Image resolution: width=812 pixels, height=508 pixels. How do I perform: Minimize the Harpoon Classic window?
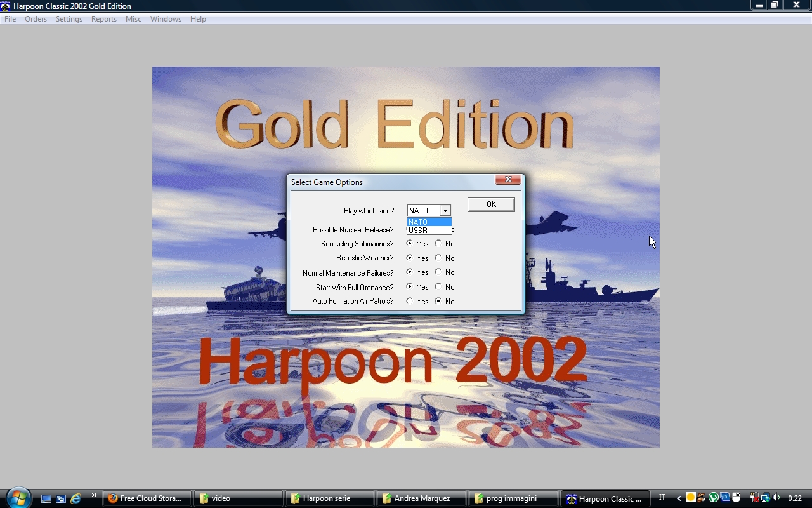759,5
